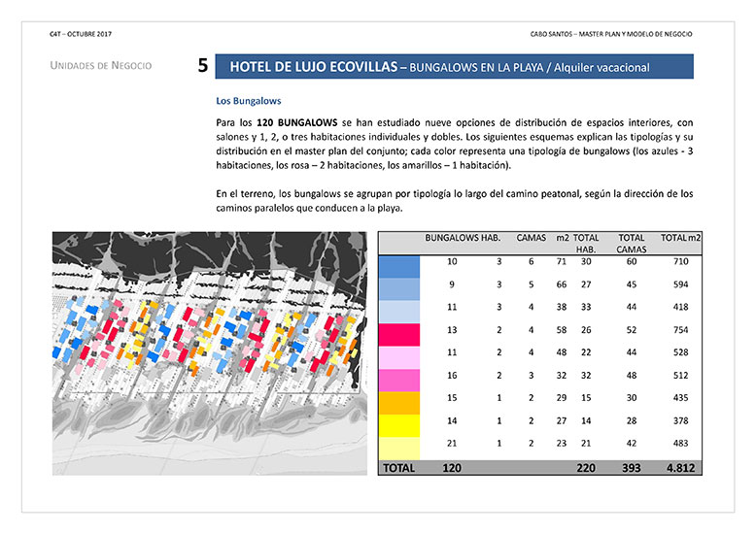Viewport: 756px width, 534px height.
Task: Choose the bright yellow swatch for 14 bungalows
Action: (398, 425)
